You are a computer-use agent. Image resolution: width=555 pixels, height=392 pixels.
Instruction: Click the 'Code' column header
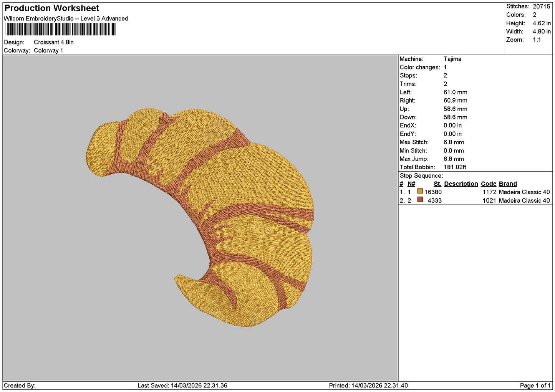[x=489, y=184]
